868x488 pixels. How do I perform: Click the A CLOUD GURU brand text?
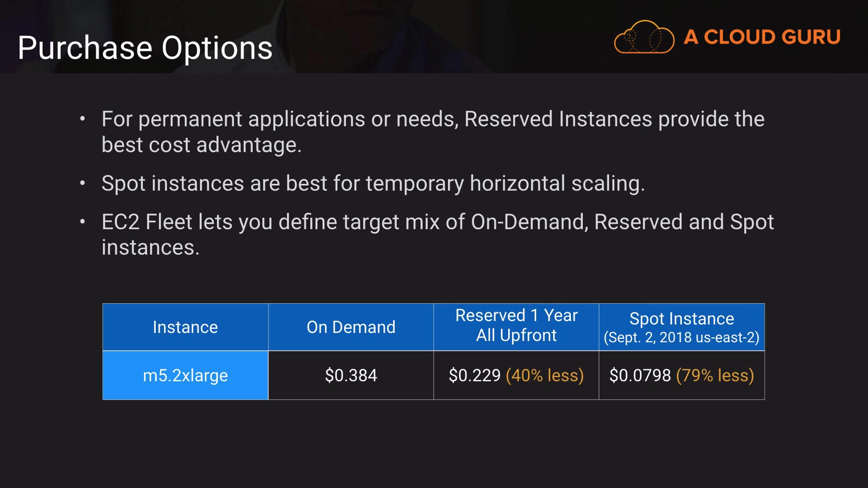[x=762, y=37]
